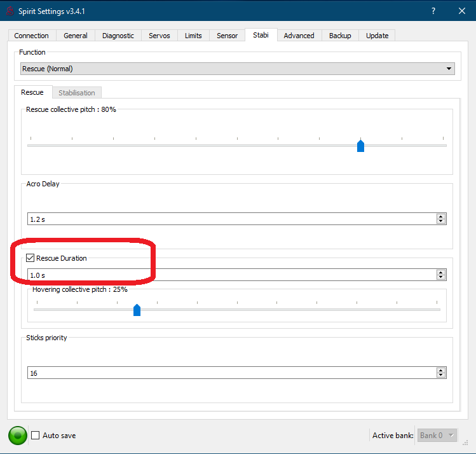The width and height of the screenshot is (476, 454).
Task: Decrease Acro Delay with down arrow
Action: tap(441, 221)
